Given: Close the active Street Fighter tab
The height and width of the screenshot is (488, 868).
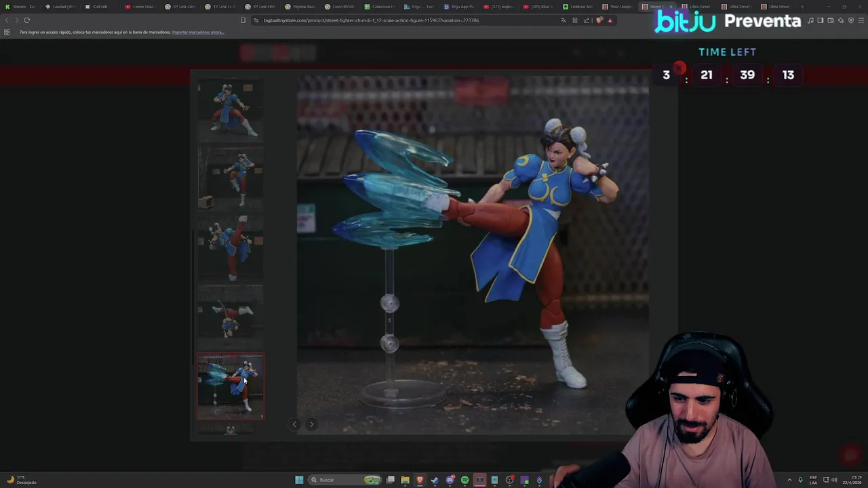Looking at the screenshot, I should 671,7.
